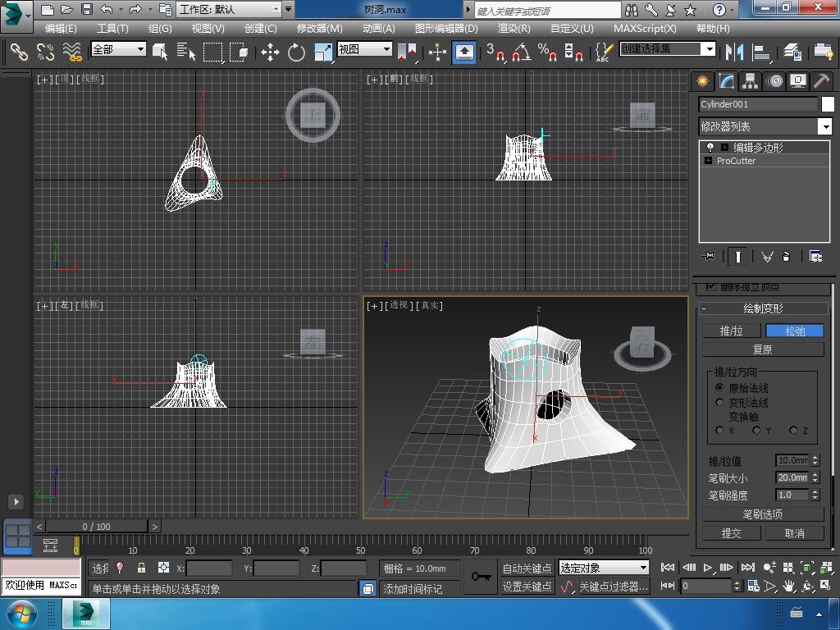
Task: Click the object color swatch beside Cylinder001
Action: [828, 104]
